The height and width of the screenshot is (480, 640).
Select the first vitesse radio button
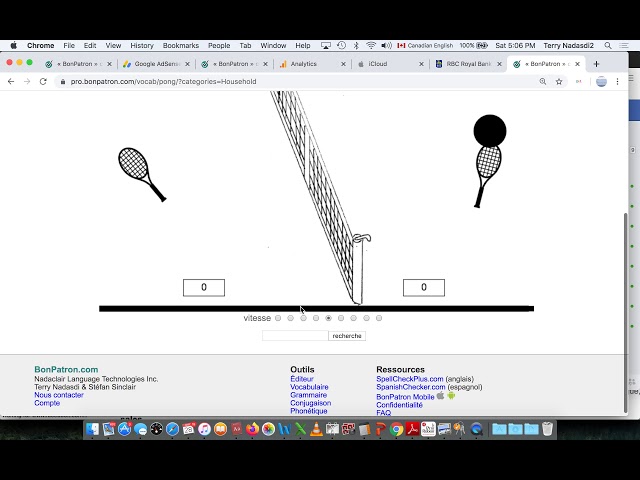tap(278, 318)
